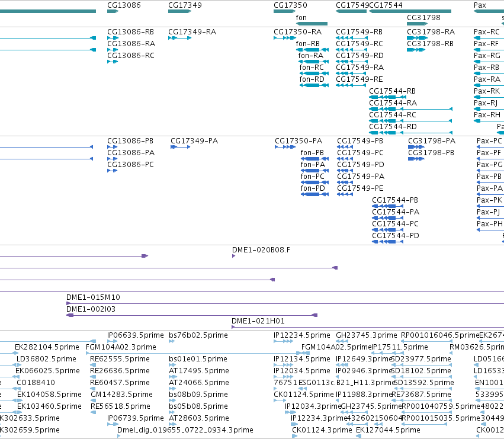
Task: Click EST IP06639.5prime
Action: tap(135, 335)
